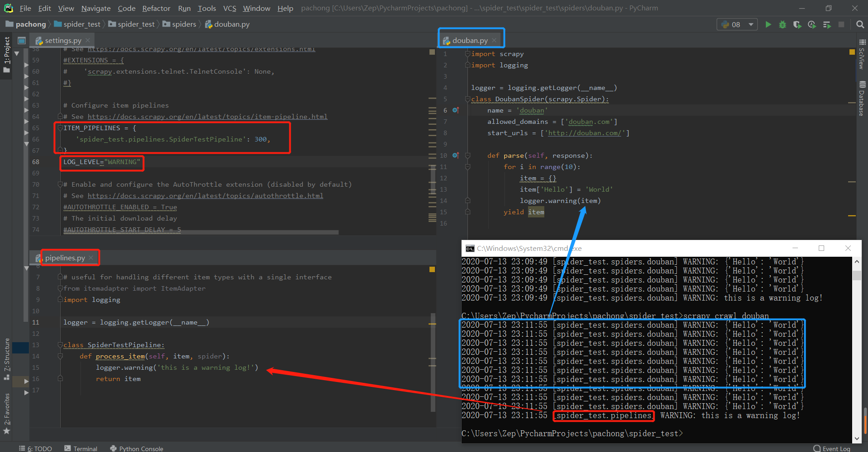This screenshot has width=868, height=452.
Task: Open the Terminal tool window
Action: tap(81, 448)
